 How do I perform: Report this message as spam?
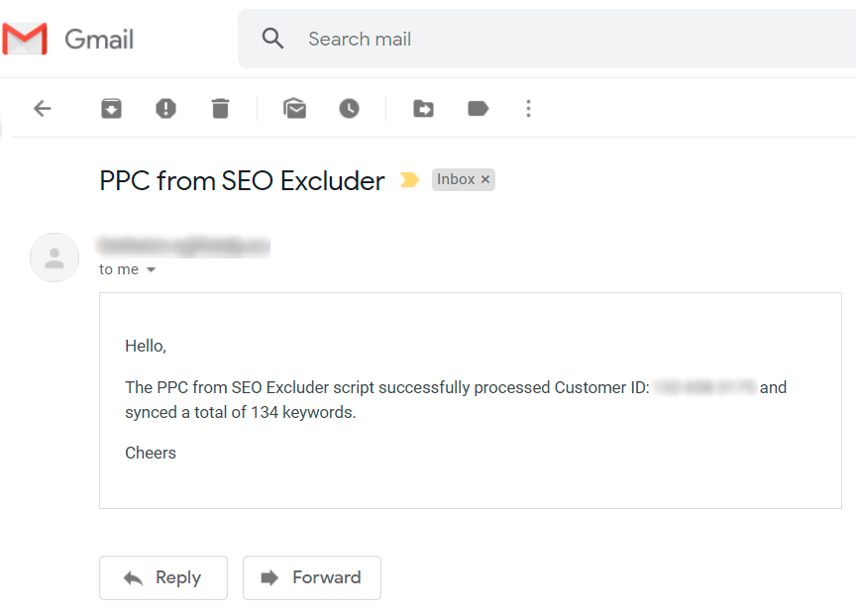point(165,109)
